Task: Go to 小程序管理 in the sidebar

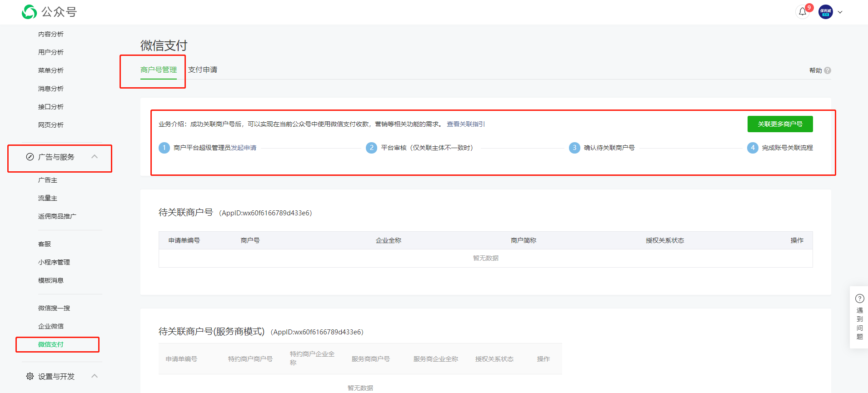Action: [54, 262]
